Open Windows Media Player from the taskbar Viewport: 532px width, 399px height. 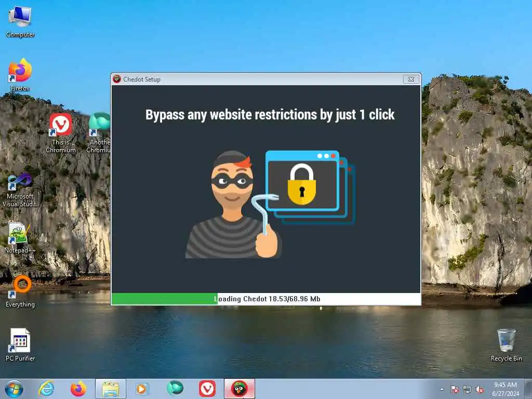[142, 389]
